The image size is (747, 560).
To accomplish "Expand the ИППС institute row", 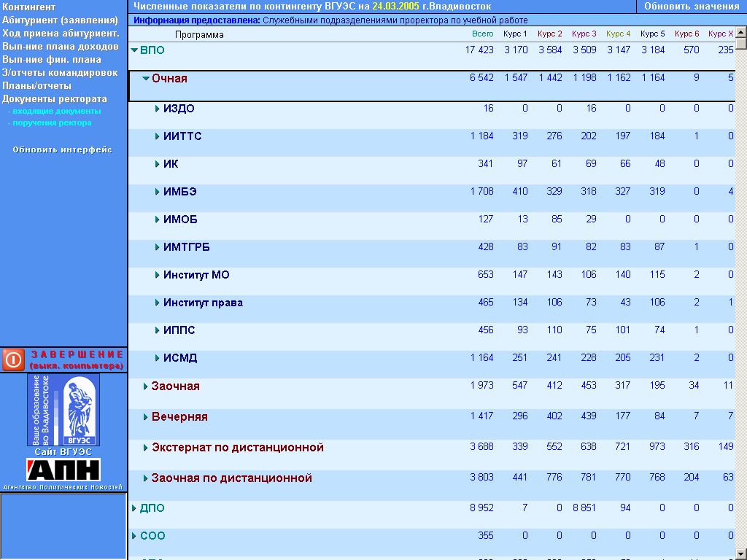I will pyautogui.click(x=158, y=330).
